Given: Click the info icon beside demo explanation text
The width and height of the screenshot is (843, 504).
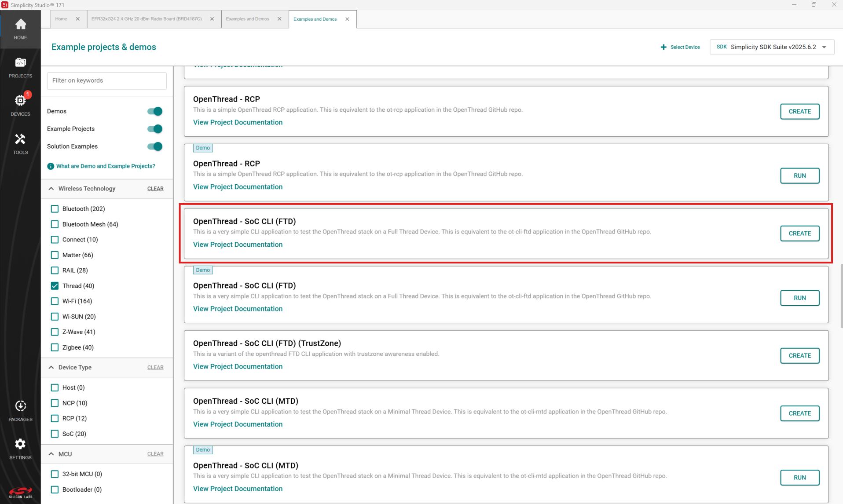Looking at the screenshot, I should click(51, 166).
